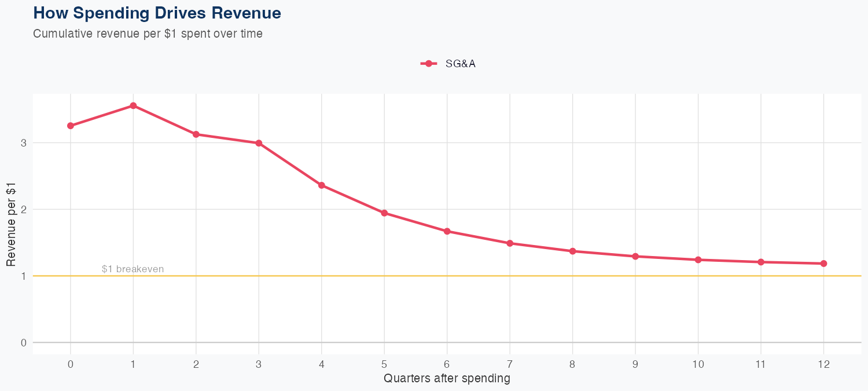This screenshot has height=391, width=868.
Task: Click the 'Revenue per $1' axis title
Action: click(11, 225)
